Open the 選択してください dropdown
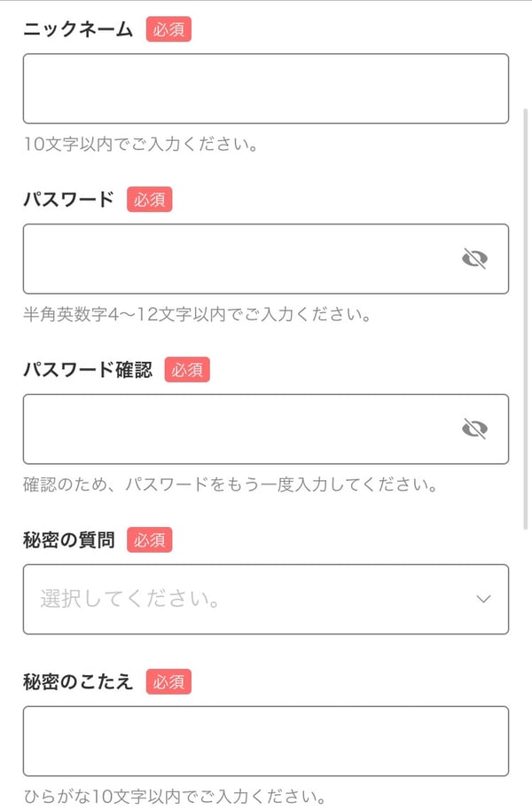532x810 pixels. pos(248,599)
